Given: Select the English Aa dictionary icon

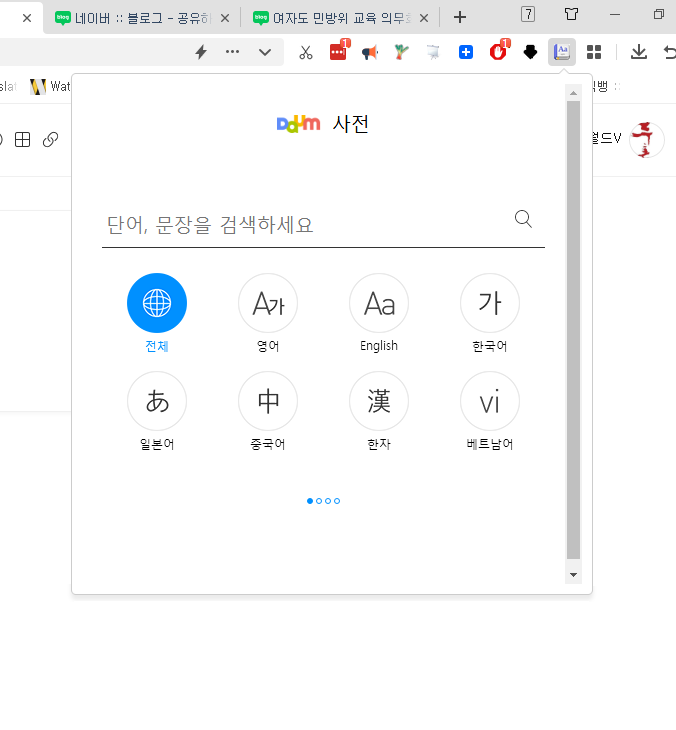Looking at the screenshot, I should 379,303.
